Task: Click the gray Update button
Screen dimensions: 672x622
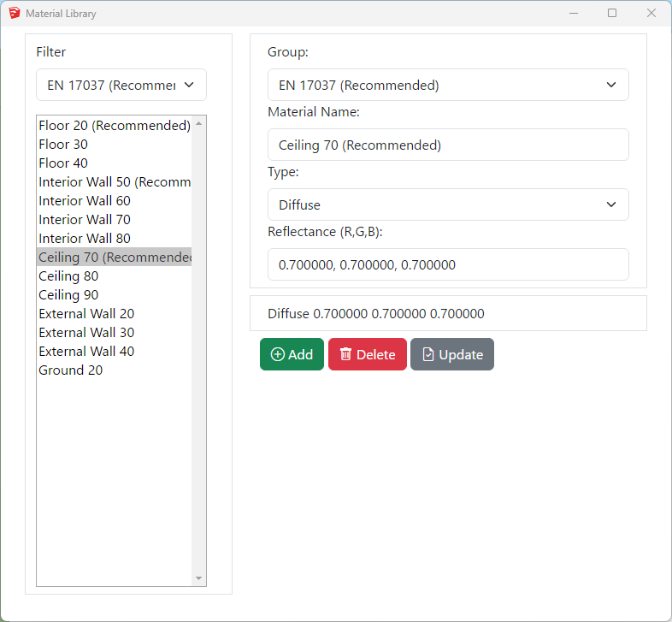Action: [x=451, y=354]
